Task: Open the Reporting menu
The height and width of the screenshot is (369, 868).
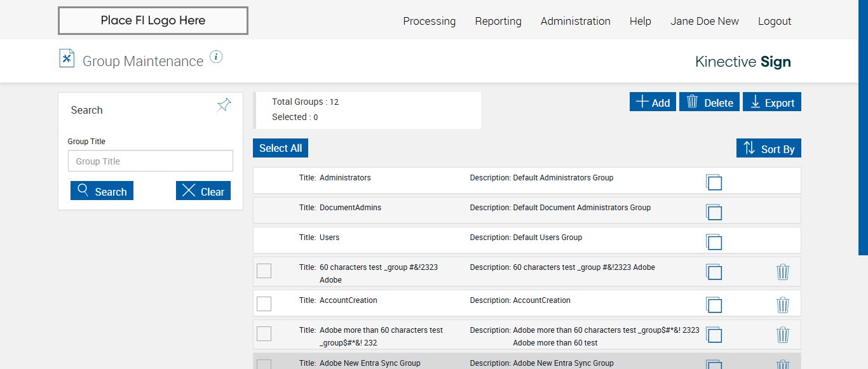Action: tap(498, 21)
